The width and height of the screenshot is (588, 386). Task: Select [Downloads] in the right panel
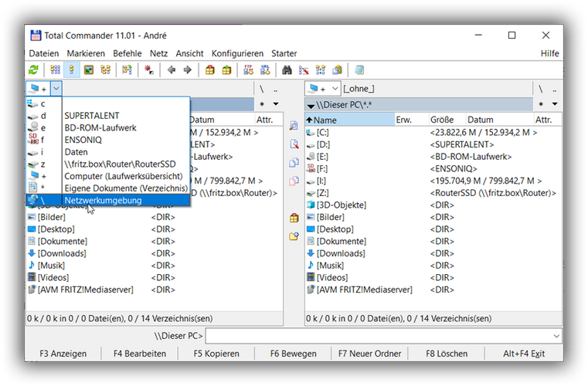(341, 253)
